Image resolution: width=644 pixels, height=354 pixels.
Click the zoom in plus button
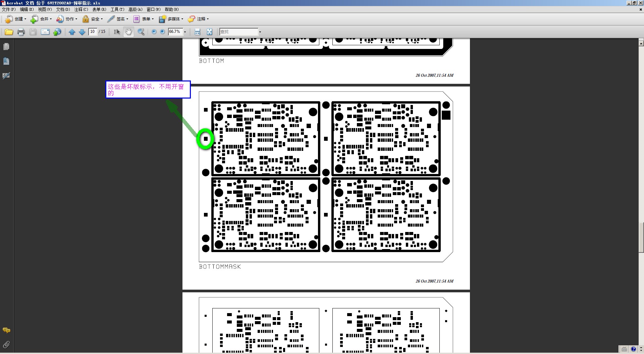(x=163, y=32)
